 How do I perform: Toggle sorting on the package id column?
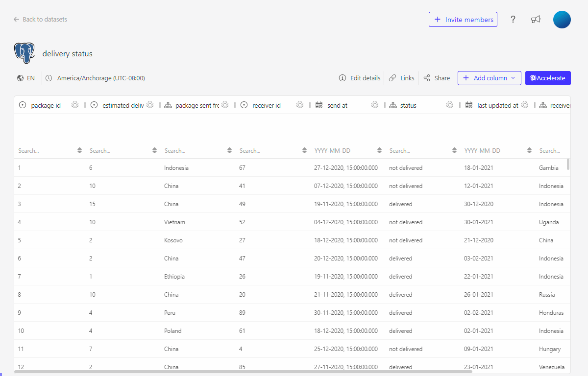[x=79, y=150]
